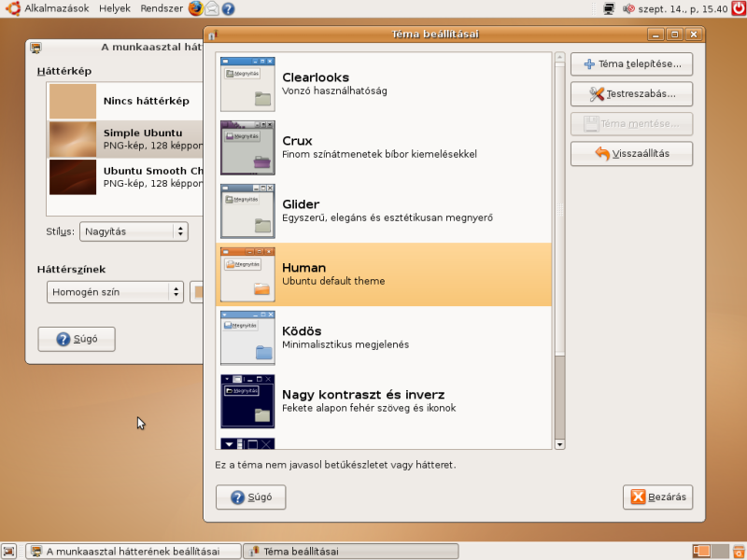This screenshot has height=560, width=747.
Task: Open the Alkalmazások menu
Action: [56, 9]
